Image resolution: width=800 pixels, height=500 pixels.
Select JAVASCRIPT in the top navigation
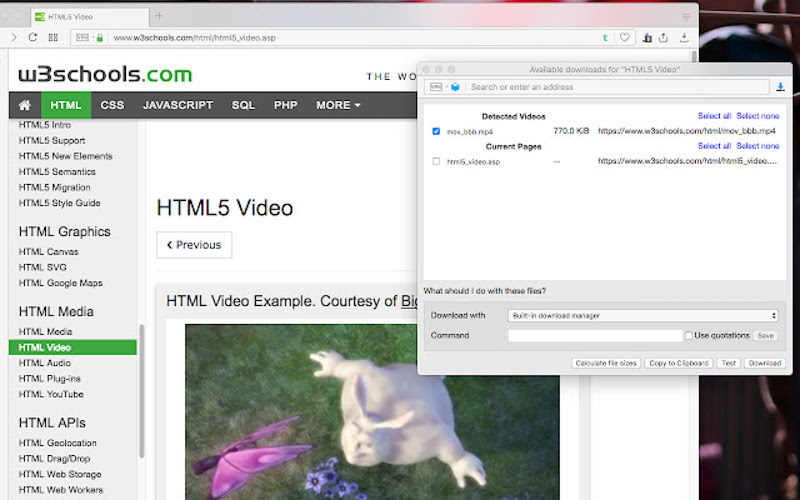[178, 105]
